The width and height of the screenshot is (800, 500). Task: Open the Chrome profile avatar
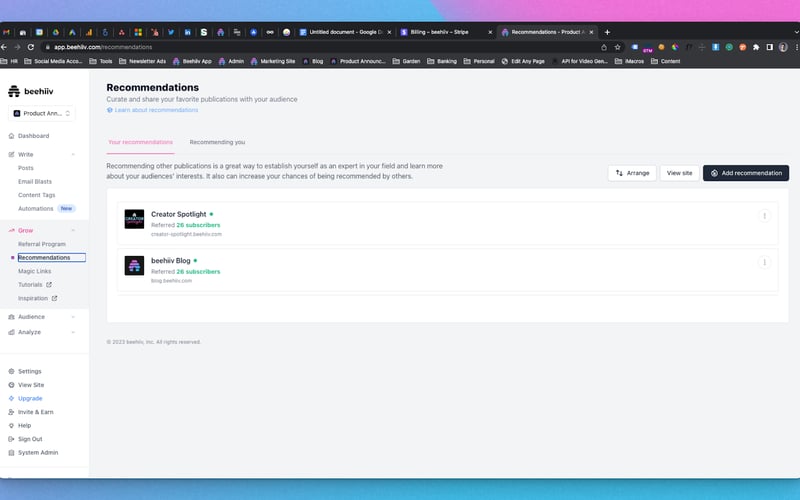pyautogui.click(x=783, y=47)
